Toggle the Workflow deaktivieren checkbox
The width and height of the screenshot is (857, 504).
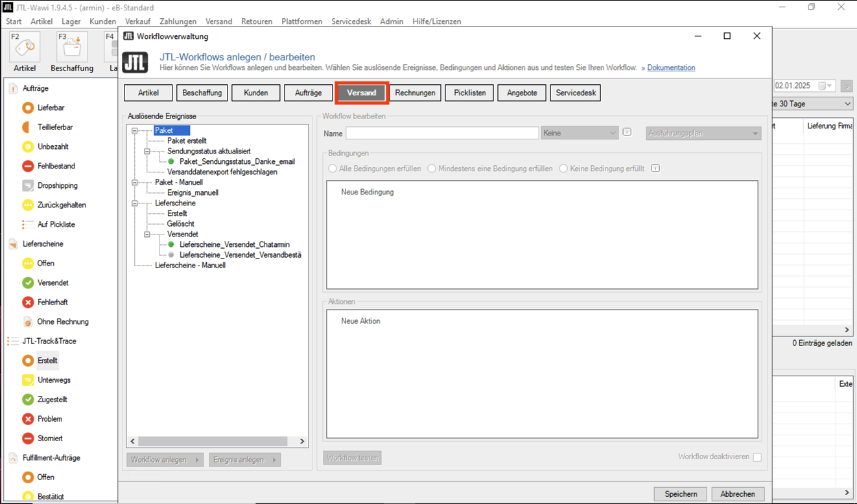[757, 457]
